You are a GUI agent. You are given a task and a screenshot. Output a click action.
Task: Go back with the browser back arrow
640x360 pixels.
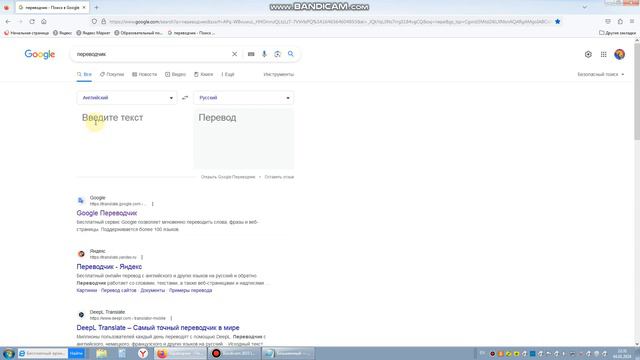8,22
